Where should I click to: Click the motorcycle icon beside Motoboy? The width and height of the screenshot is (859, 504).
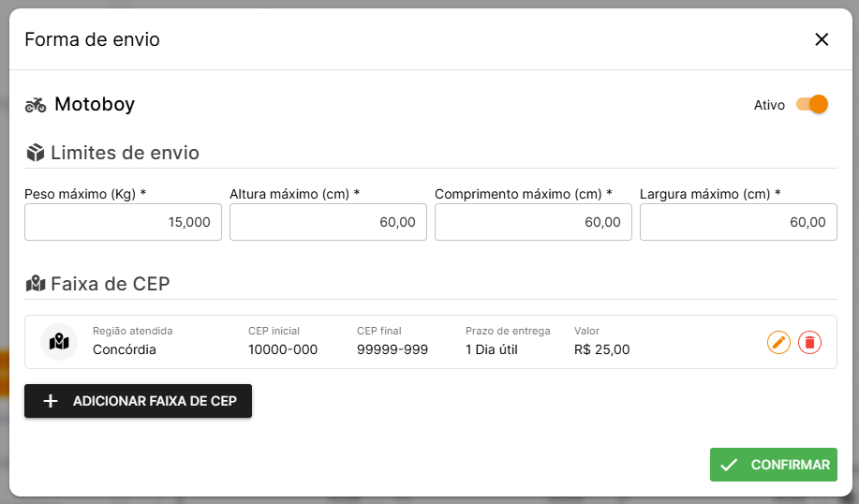(x=36, y=105)
